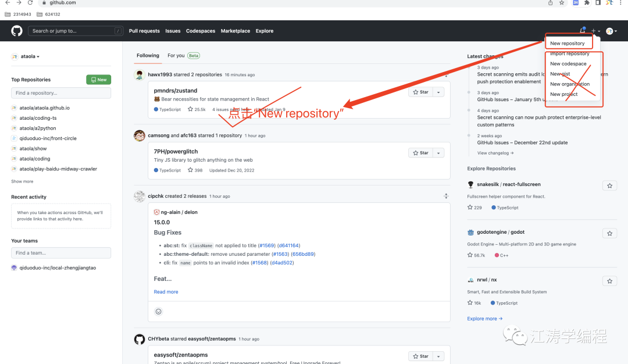
Task: Open Explore in the header
Action: point(265,31)
